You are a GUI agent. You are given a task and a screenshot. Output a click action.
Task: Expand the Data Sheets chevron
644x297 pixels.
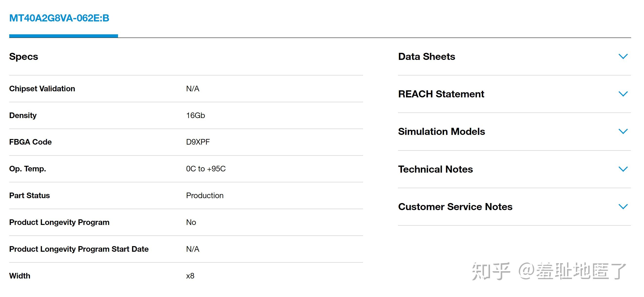(x=623, y=56)
